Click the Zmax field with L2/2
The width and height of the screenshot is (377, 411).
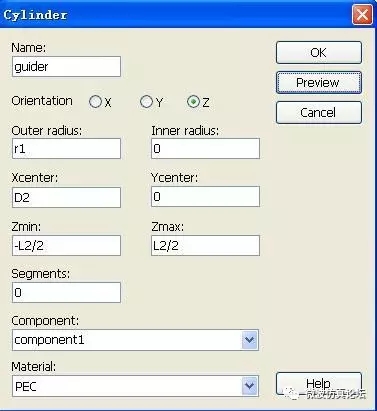tap(205, 246)
